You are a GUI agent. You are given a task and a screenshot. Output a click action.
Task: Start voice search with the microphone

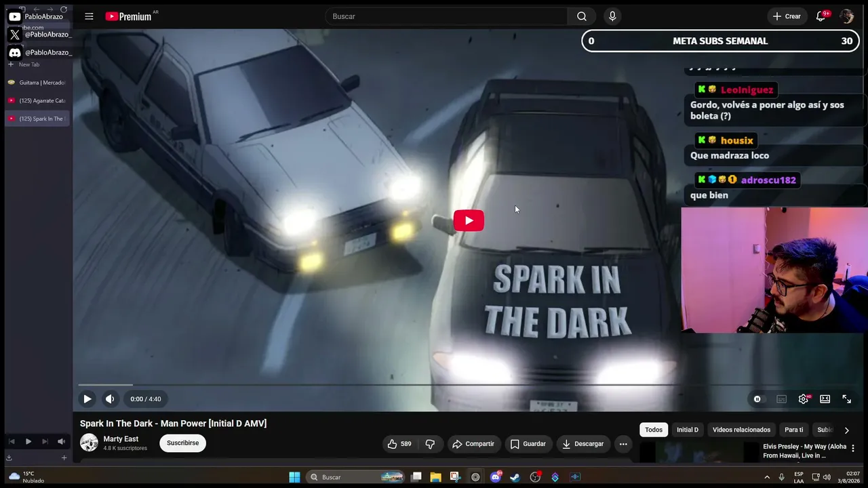click(x=612, y=16)
